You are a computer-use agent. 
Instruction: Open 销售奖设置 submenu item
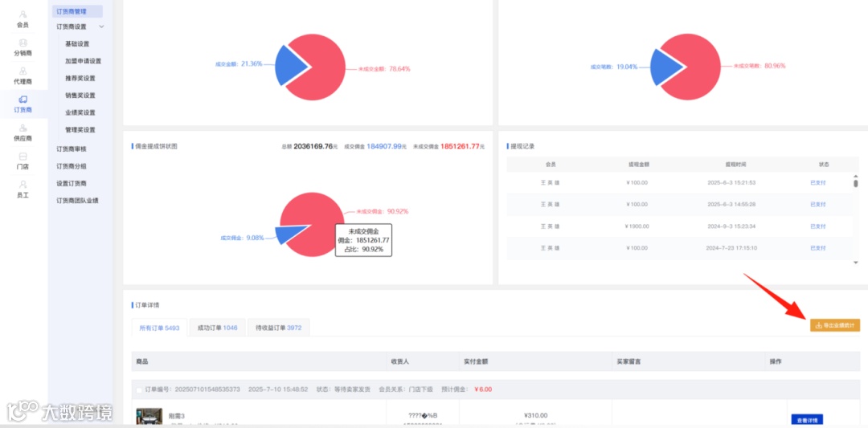point(80,95)
